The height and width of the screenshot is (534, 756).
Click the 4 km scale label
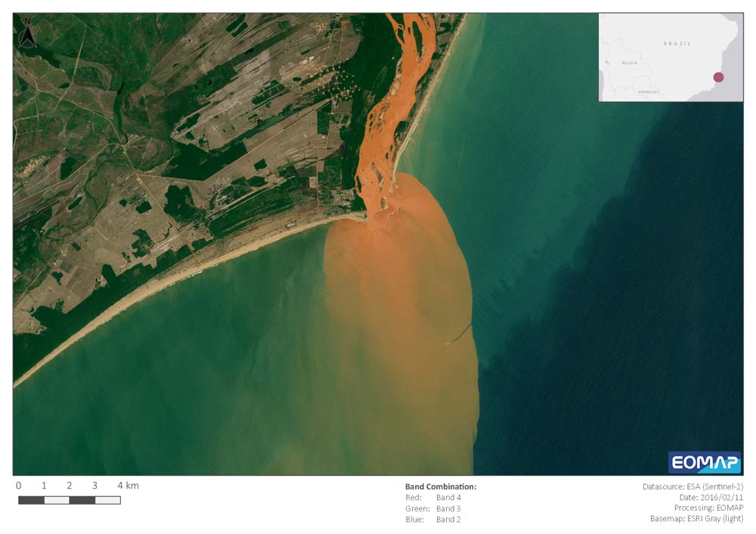coord(128,486)
